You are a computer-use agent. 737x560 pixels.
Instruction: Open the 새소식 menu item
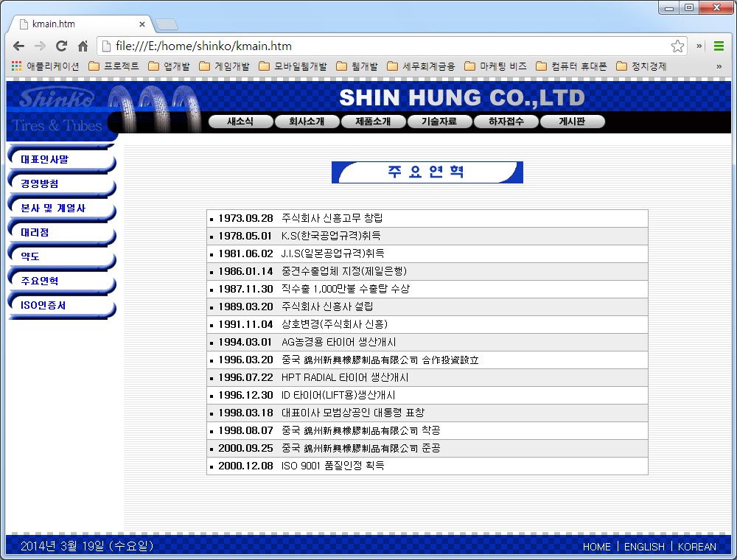point(240,122)
